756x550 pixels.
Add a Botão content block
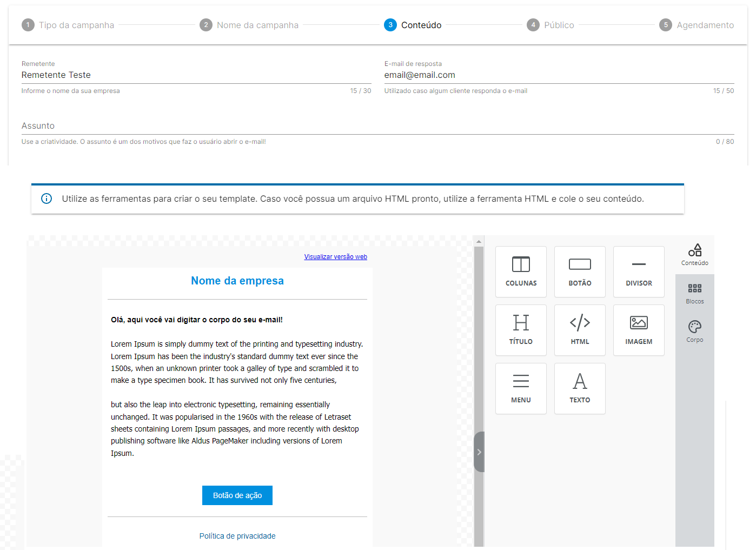pyautogui.click(x=580, y=271)
